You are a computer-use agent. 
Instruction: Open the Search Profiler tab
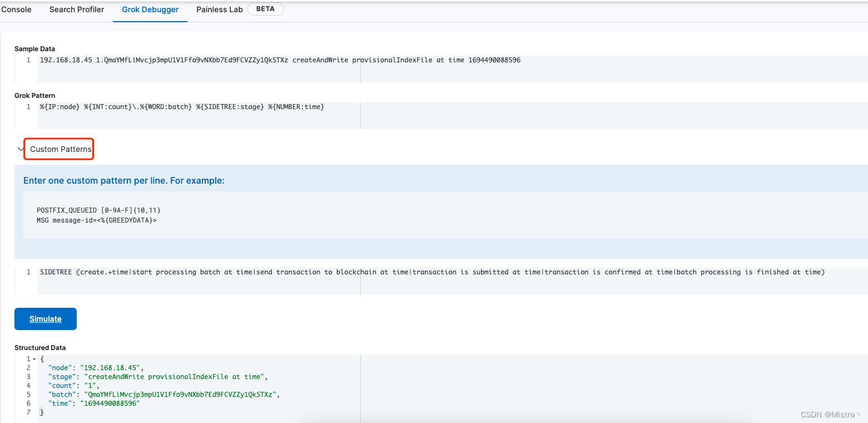pos(77,9)
